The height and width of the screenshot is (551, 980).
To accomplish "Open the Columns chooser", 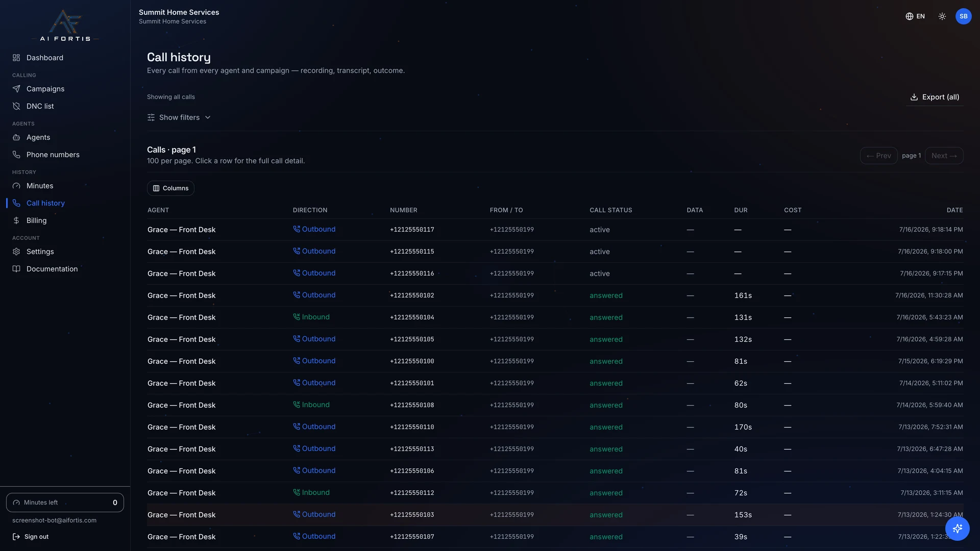I will (x=170, y=188).
